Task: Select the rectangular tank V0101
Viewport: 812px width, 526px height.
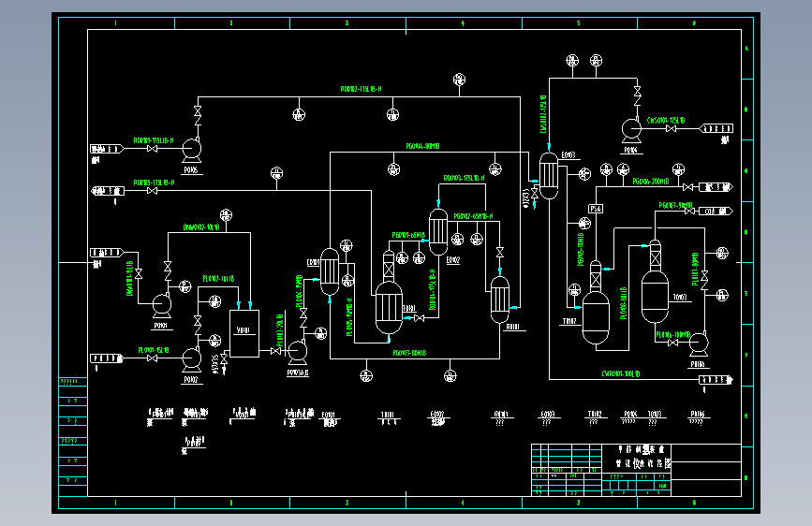Action: (x=244, y=333)
